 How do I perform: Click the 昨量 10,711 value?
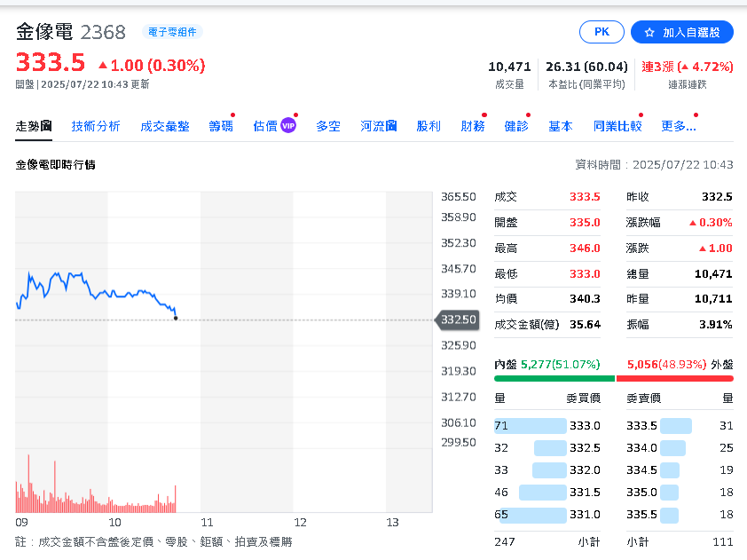tap(713, 299)
